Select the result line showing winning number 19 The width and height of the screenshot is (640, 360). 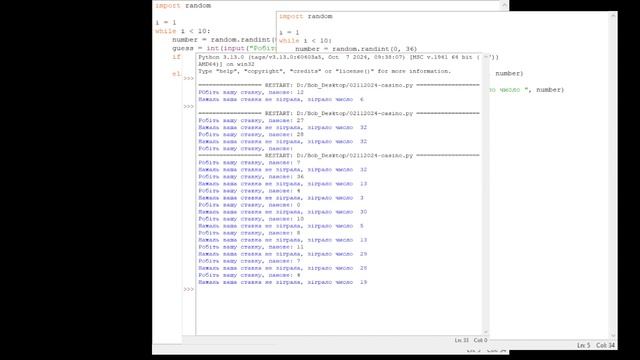282,282
